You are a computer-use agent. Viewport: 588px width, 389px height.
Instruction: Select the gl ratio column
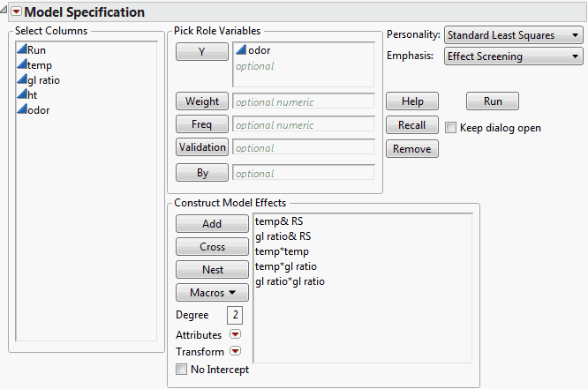pos(43,80)
